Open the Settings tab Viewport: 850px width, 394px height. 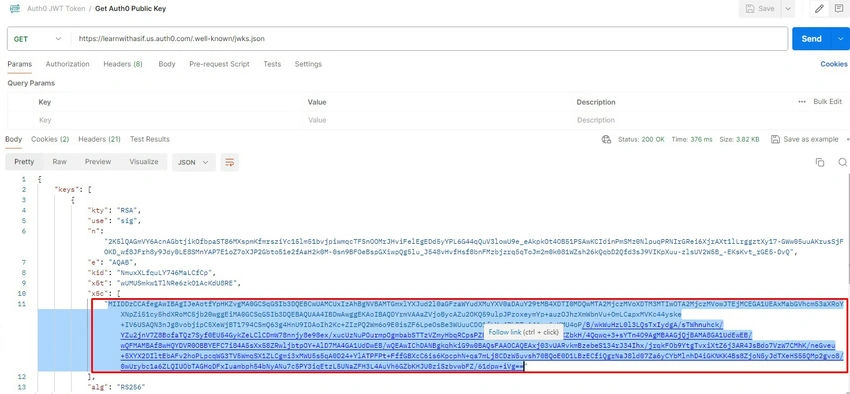click(x=308, y=64)
